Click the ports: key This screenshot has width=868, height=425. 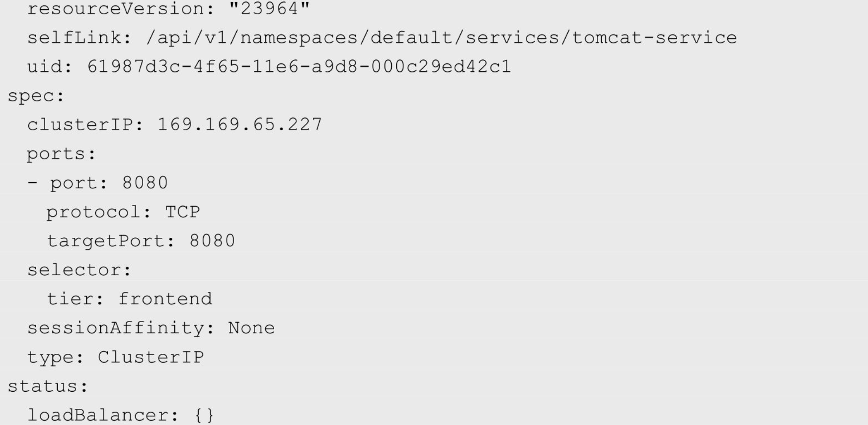[x=61, y=154]
